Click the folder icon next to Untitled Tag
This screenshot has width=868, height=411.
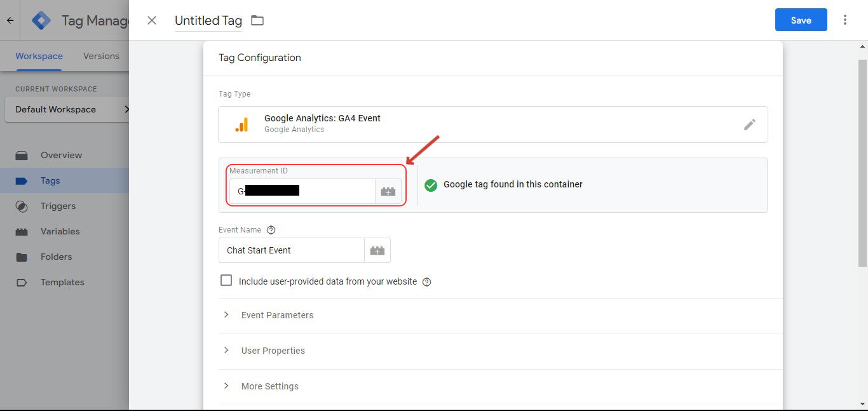click(257, 20)
